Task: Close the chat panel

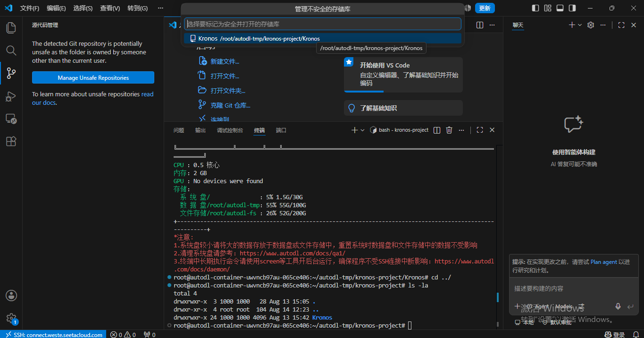Action: click(634, 25)
